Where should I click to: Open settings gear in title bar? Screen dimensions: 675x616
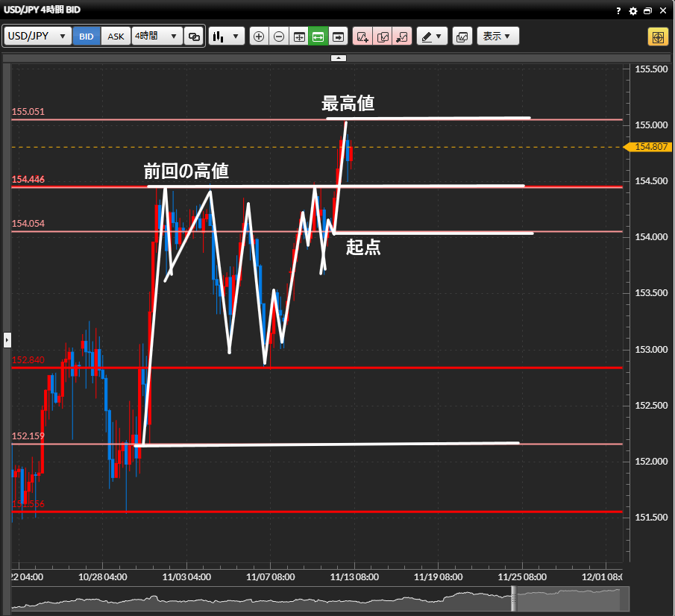point(633,10)
